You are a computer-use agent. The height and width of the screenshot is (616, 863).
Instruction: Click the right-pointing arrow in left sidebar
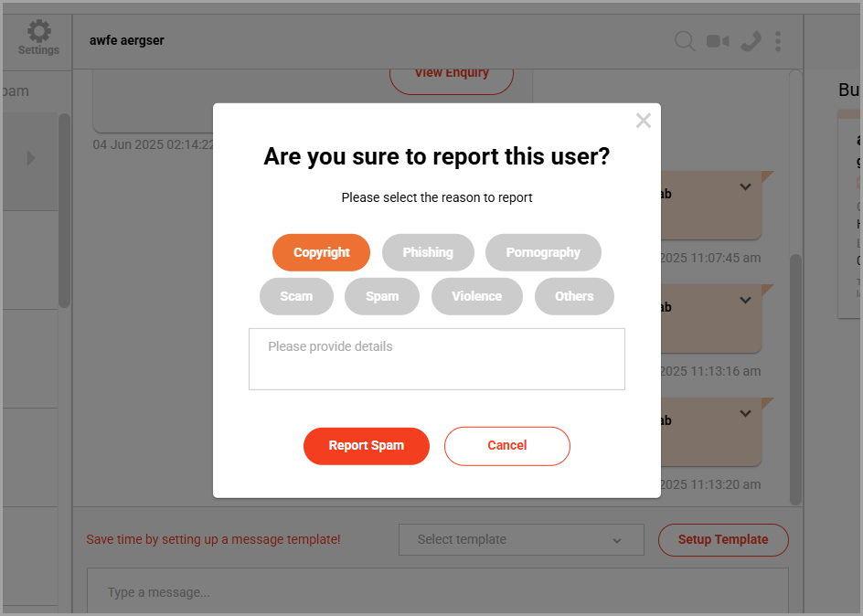31,158
